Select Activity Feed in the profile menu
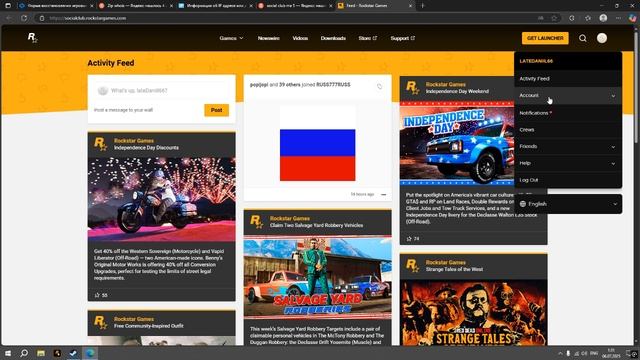The image size is (640, 360). tap(568, 78)
